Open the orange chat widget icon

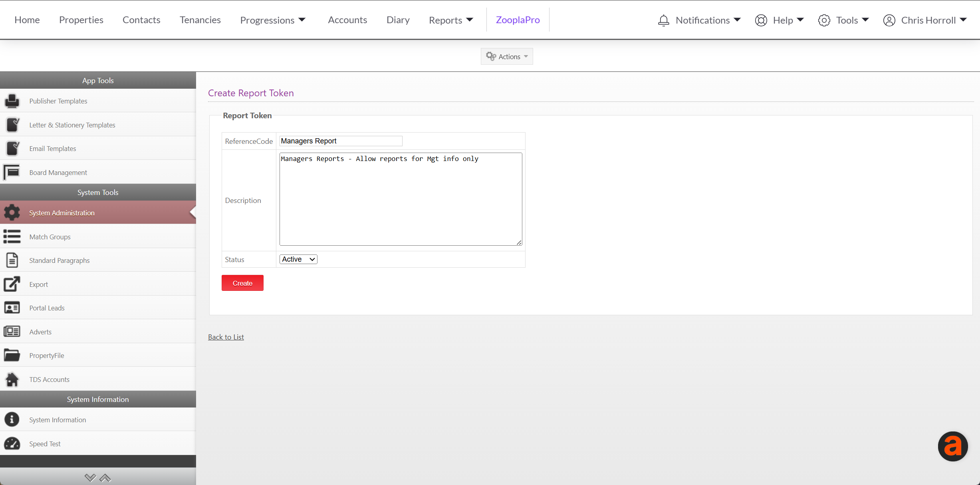coord(953,446)
